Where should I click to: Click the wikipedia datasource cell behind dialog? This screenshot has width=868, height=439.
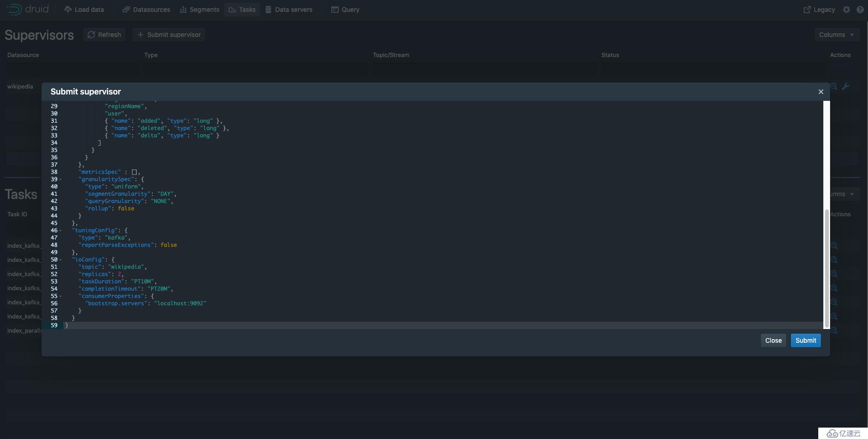[x=20, y=86]
